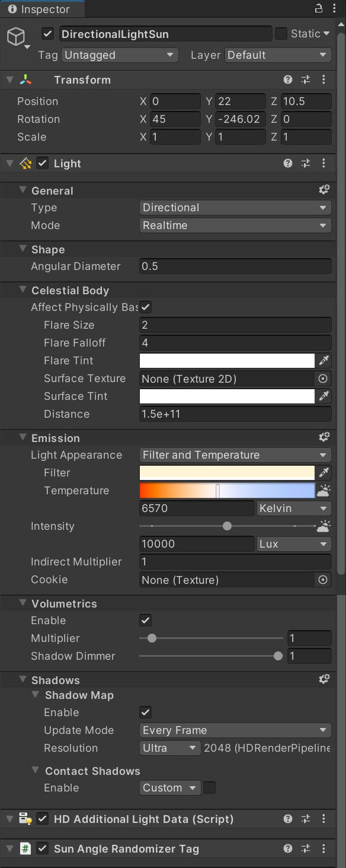Click the Intensity value field
The height and width of the screenshot is (868, 346).
click(x=197, y=544)
